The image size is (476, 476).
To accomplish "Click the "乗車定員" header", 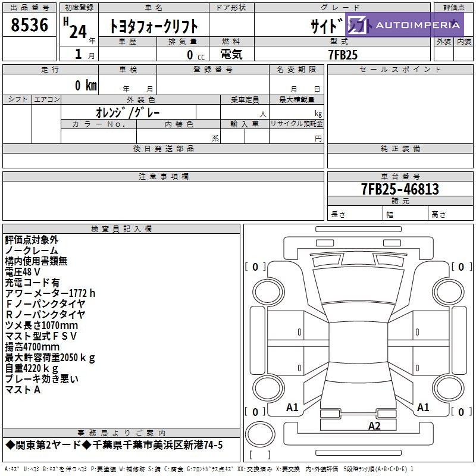I will tap(245, 99).
